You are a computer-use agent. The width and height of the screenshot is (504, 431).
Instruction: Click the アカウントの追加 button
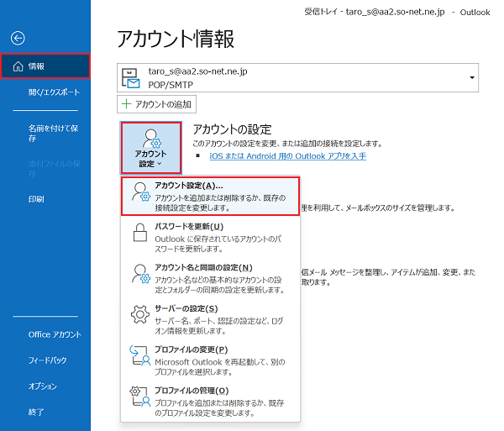click(158, 104)
